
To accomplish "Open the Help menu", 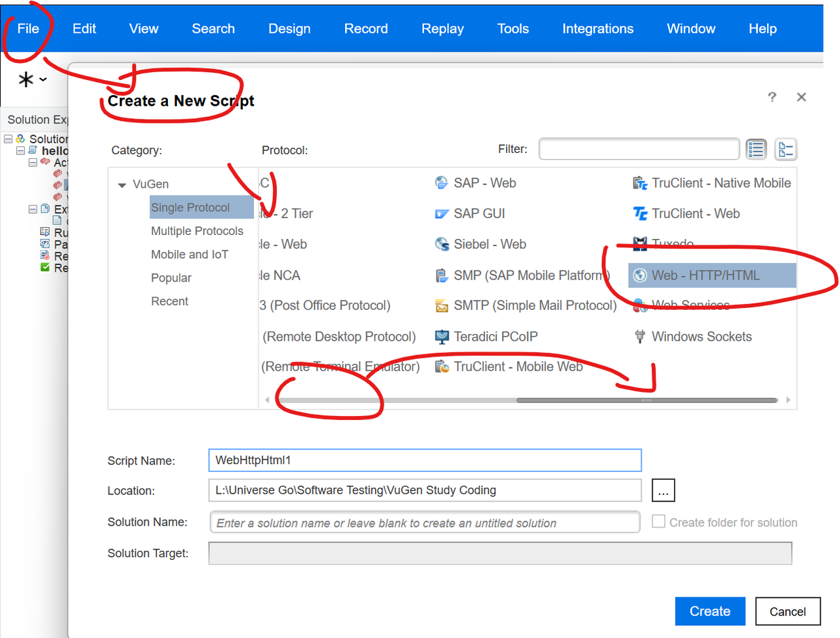I will click(763, 29).
